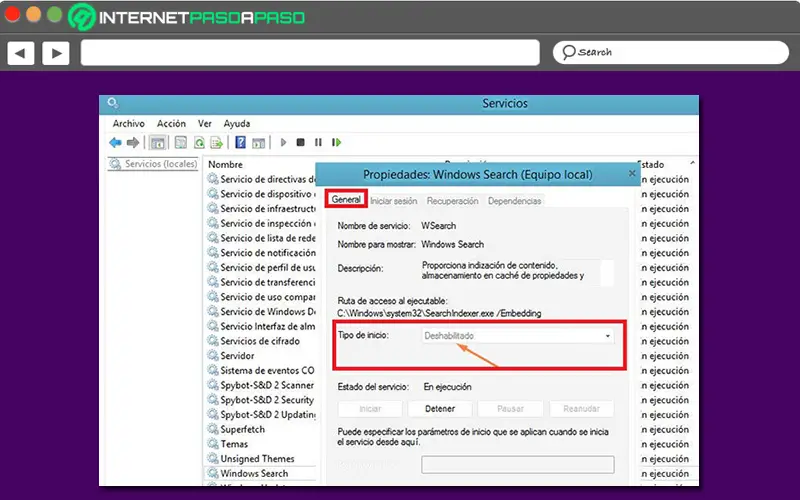This screenshot has height=500, width=800.
Task: Close the Windows Search properties dialog
Action: click(632, 173)
